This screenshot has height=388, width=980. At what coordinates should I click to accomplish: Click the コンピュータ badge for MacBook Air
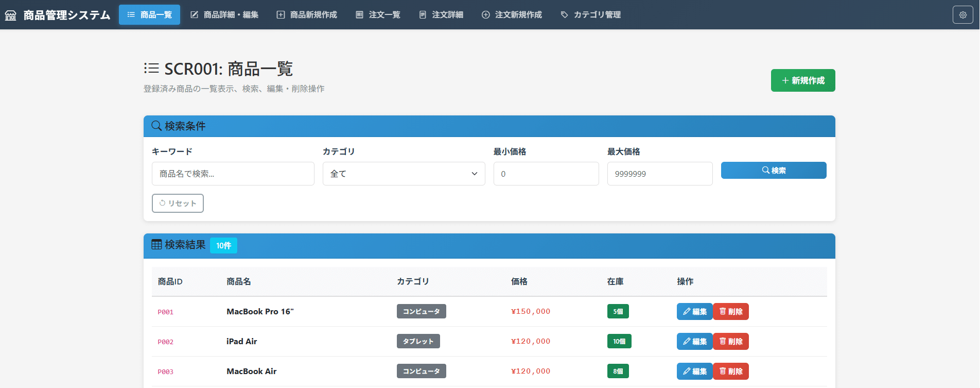(421, 372)
